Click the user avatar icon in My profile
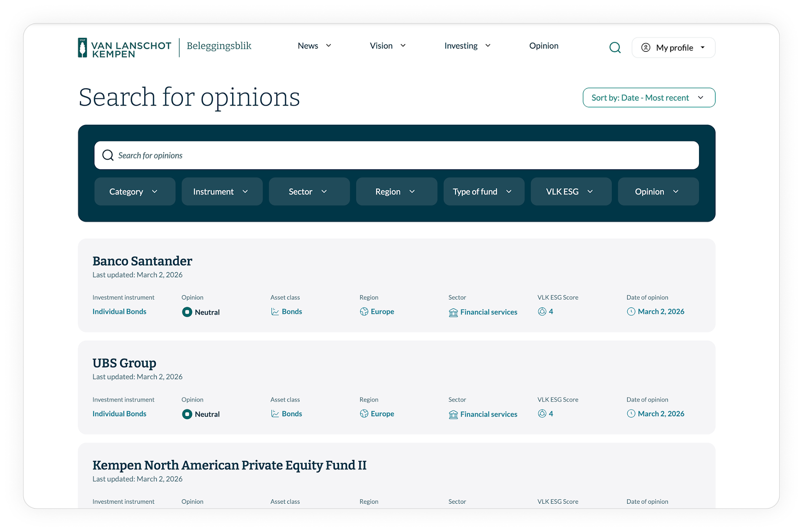This screenshot has width=803, height=532. coord(645,48)
